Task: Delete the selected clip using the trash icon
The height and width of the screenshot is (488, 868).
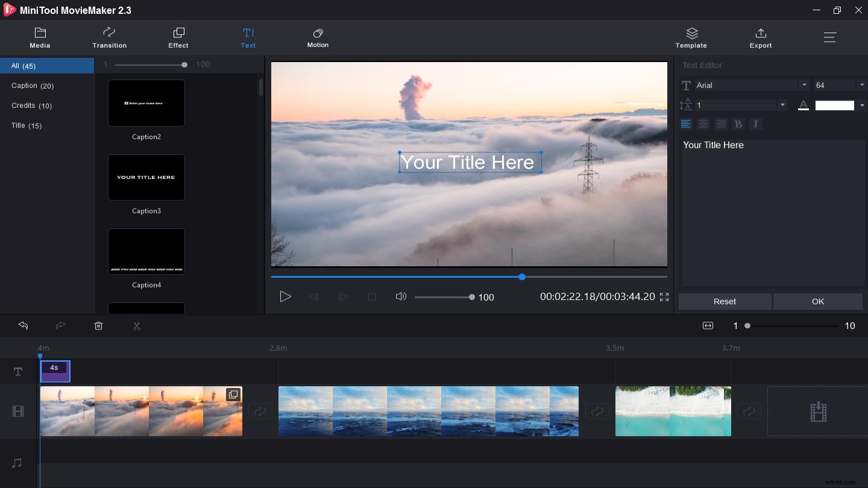Action: [x=98, y=325]
